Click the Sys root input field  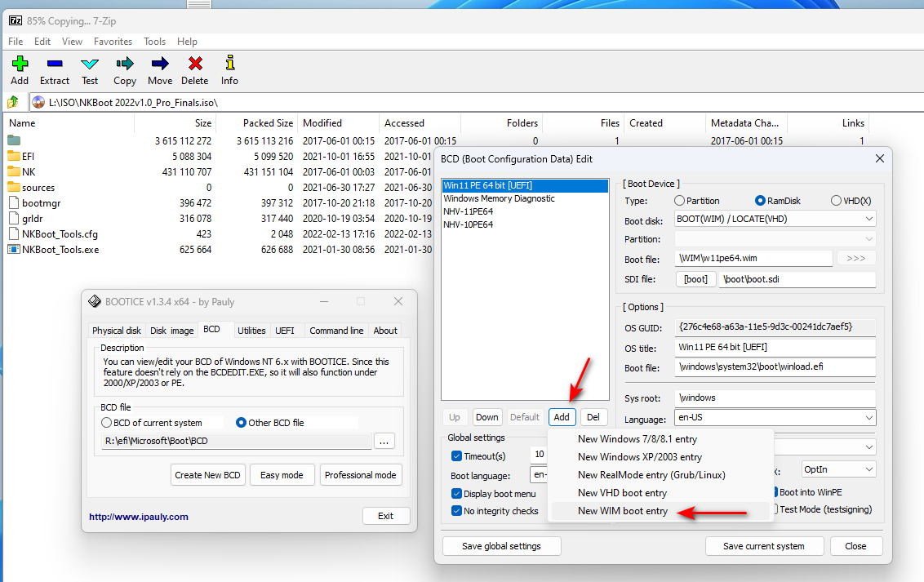point(775,398)
